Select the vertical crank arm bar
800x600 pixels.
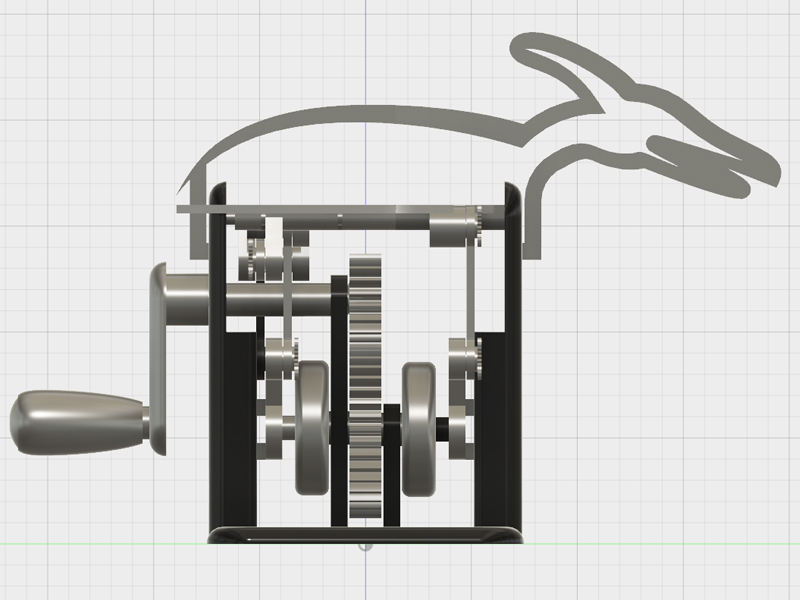(158, 359)
